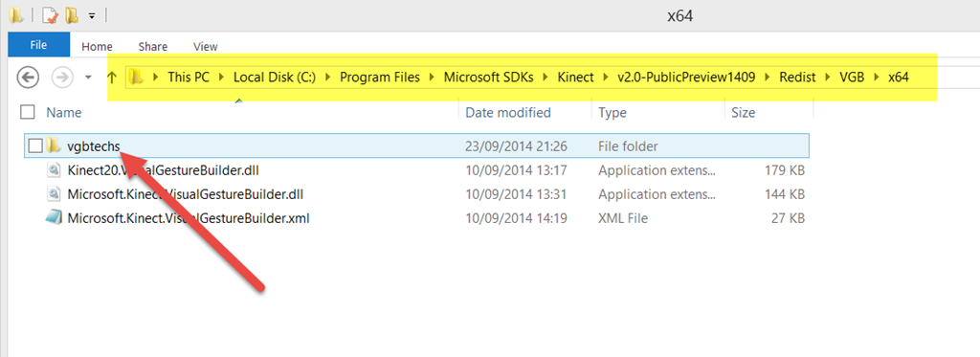Navigate to Local Disk (C:) breadcrumb
The width and height of the screenshot is (980, 357).
coord(275,78)
